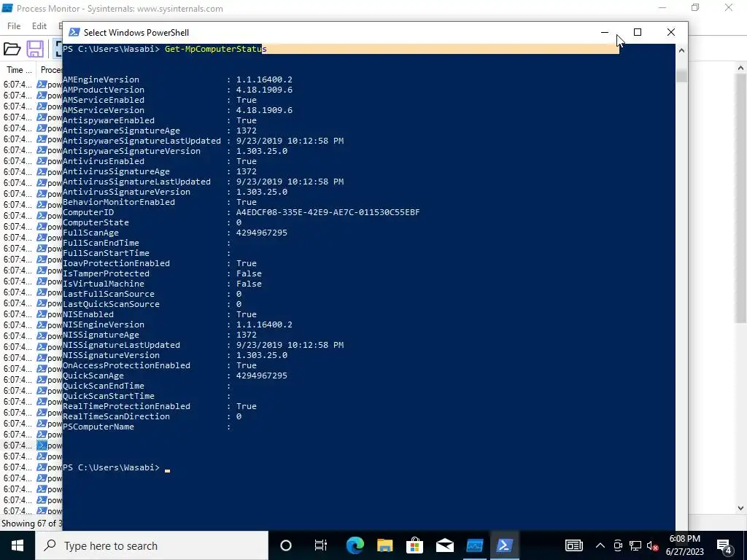Image resolution: width=747 pixels, height=560 pixels.
Task: Click the Get-MpComputerStatus command text
Action: (216, 49)
